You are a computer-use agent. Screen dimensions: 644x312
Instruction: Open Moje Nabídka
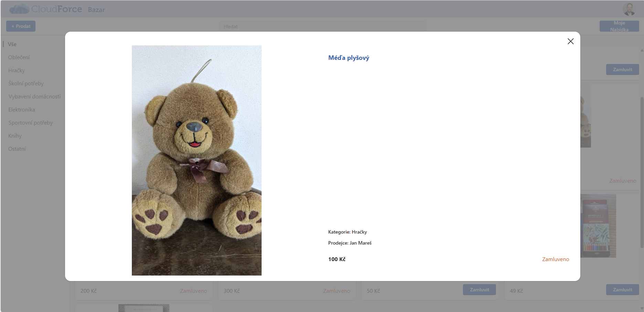coord(619,26)
